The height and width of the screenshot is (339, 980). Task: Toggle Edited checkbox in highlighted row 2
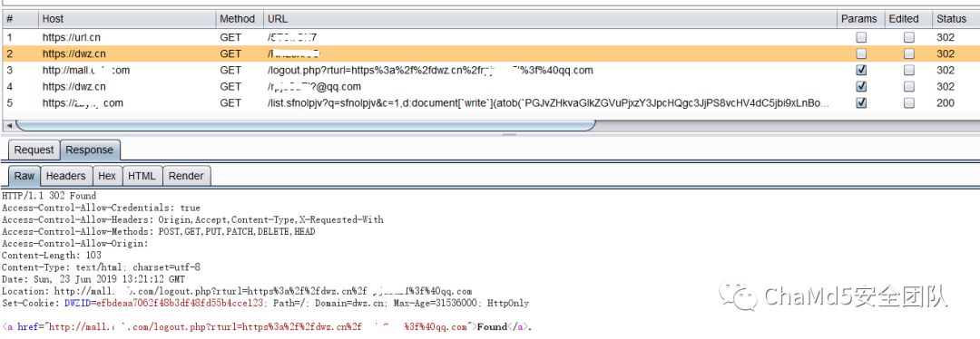908,53
